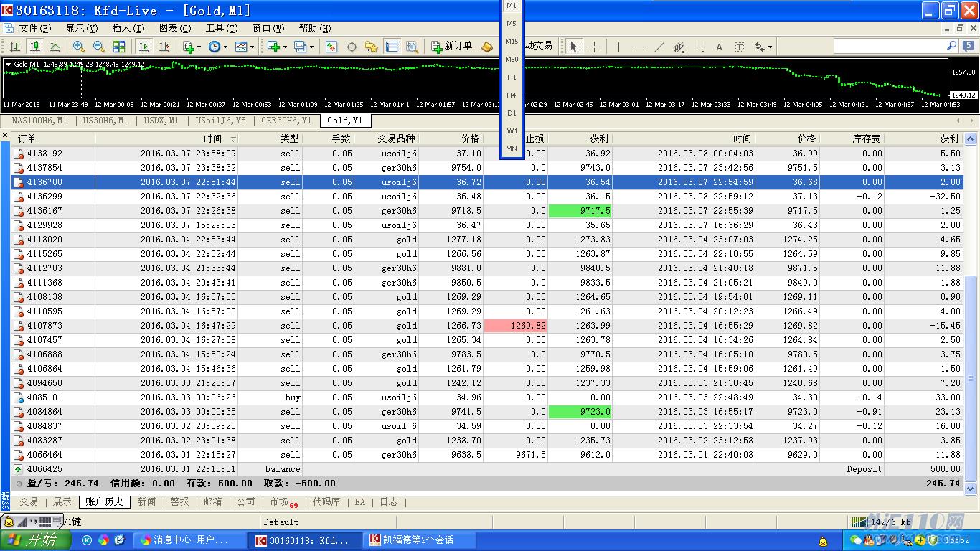Select the H1 timeframe
The height and width of the screenshot is (551, 980).
512,77
